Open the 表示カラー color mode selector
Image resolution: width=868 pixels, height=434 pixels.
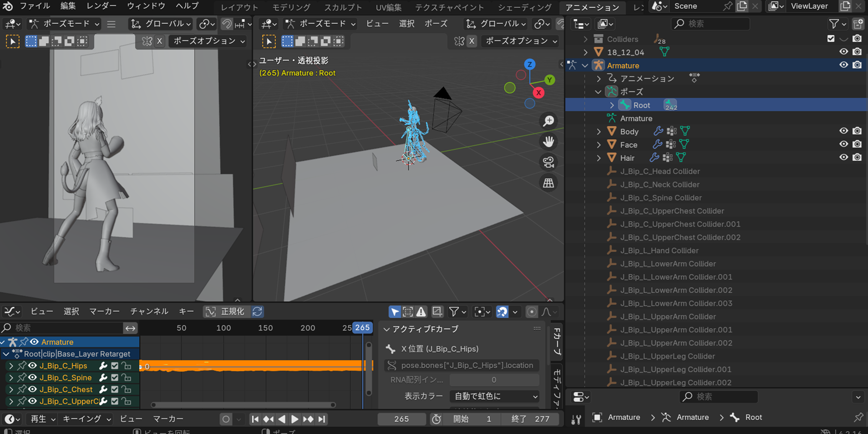(494, 396)
